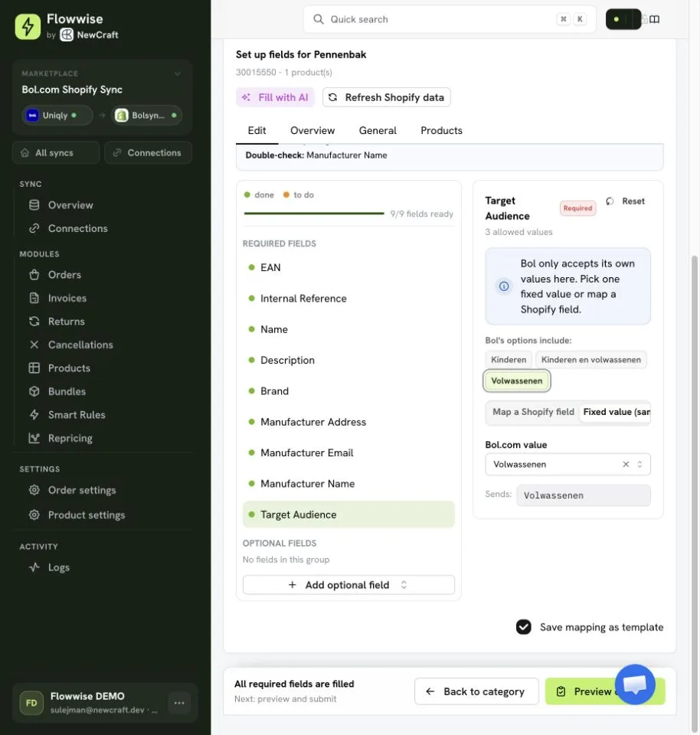This screenshot has height=735, width=700.
Task: Click the '3 allowed values' text
Action: point(518,232)
